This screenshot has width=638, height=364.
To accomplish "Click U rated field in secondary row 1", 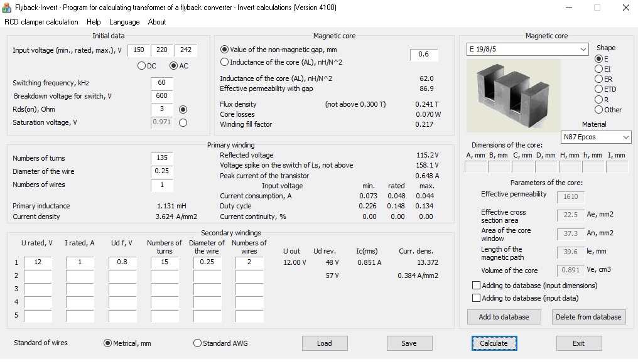I will click(38, 262).
